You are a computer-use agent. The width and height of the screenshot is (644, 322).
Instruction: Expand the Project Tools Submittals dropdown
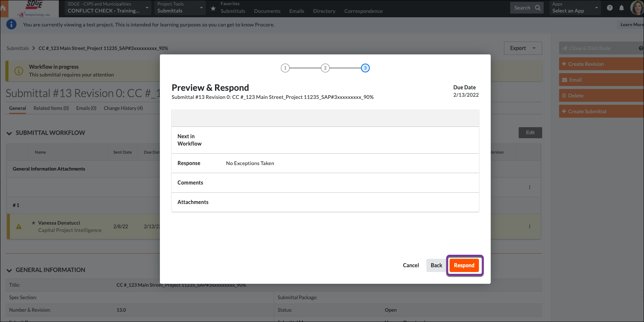tap(180, 8)
